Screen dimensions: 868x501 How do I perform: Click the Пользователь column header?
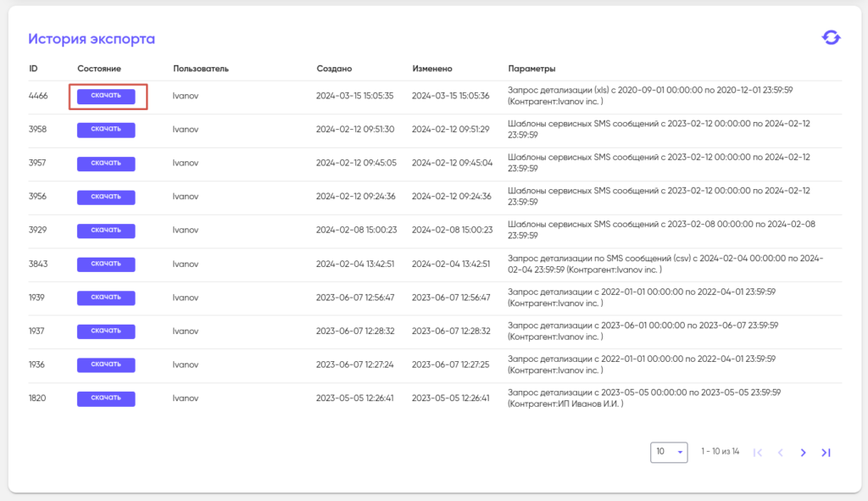pos(201,68)
